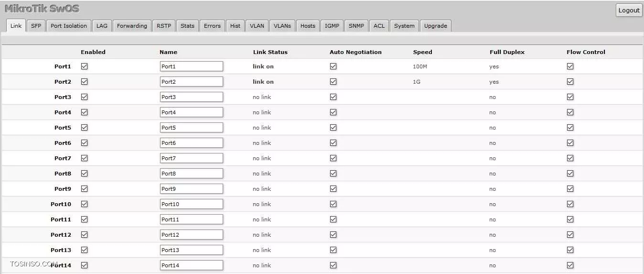Go to the RSTP tab
Image resolution: width=644 pixels, height=274 pixels.
pyautogui.click(x=163, y=26)
